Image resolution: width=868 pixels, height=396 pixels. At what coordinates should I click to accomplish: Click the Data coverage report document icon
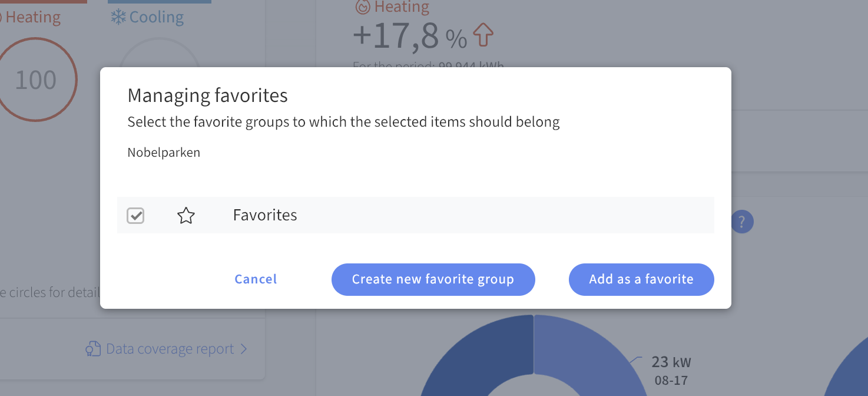93,349
